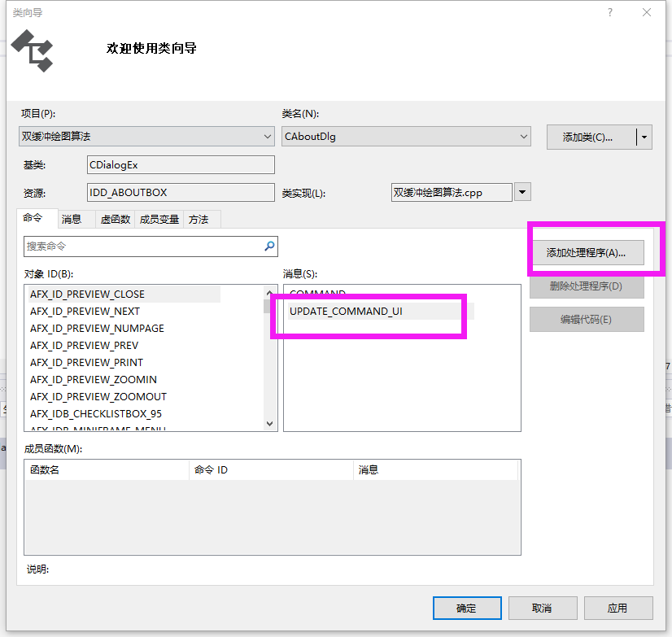Click the help question mark icon
The height and width of the screenshot is (637, 672).
pyautogui.click(x=610, y=12)
